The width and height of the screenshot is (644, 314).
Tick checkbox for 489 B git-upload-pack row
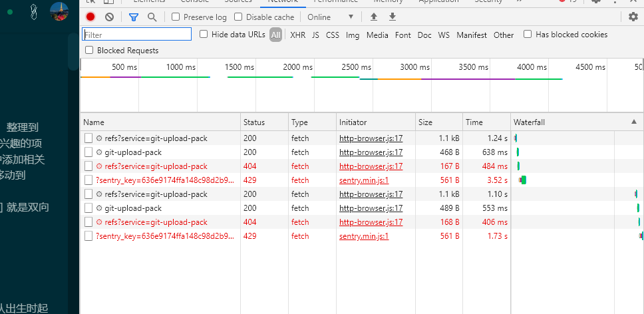[88, 208]
